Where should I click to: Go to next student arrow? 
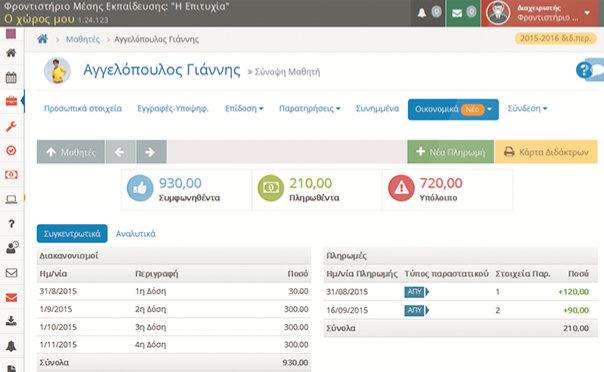point(151,152)
